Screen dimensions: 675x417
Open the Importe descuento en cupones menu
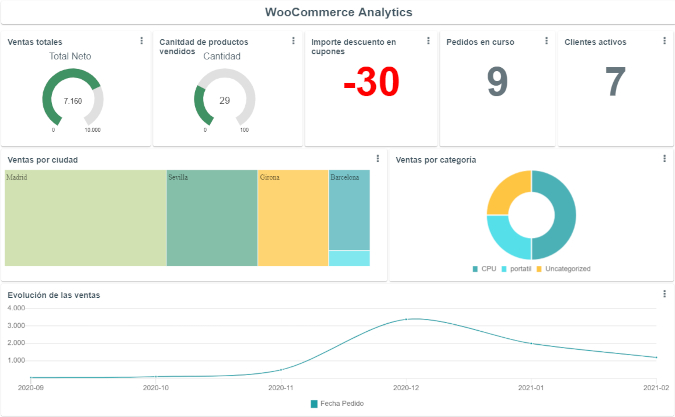point(429,41)
